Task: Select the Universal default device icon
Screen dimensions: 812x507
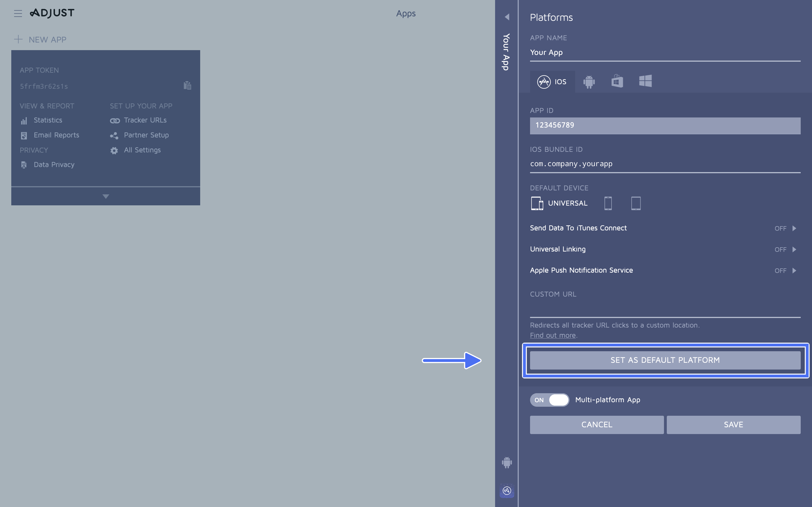Action: click(x=537, y=203)
